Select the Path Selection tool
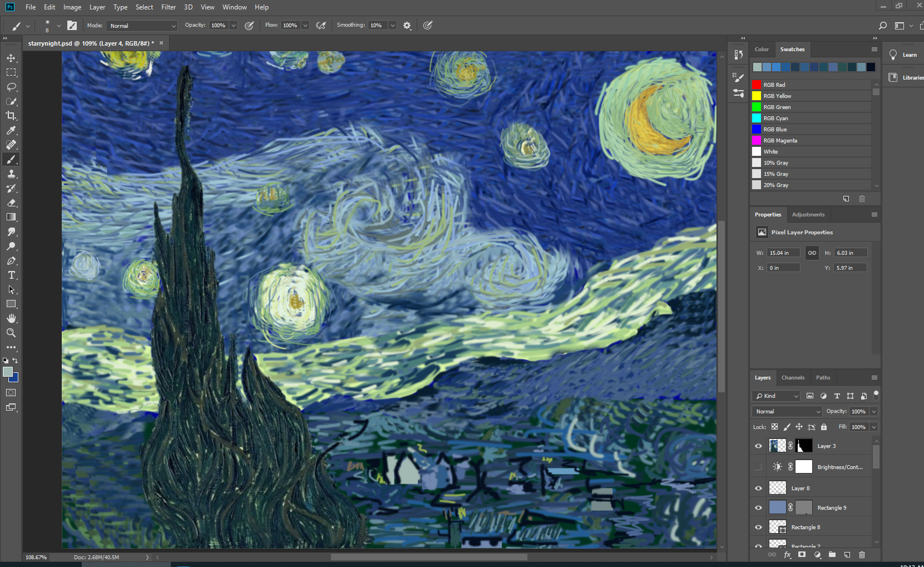Viewport: 924px width, 567px height. [11, 289]
